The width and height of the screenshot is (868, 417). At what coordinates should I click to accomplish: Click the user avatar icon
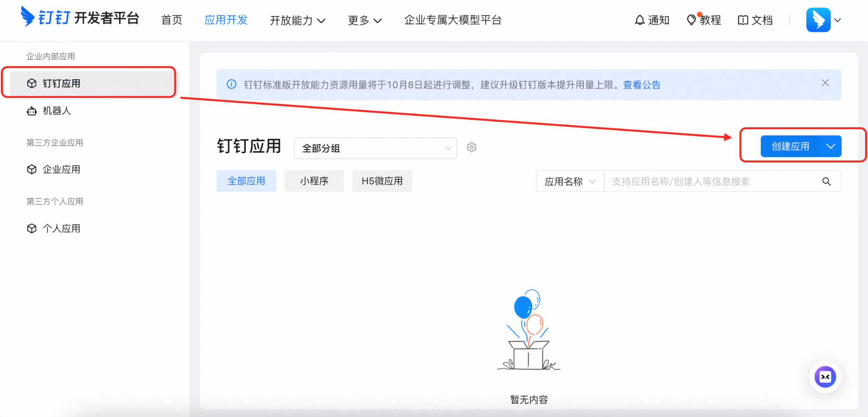[x=818, y=20]
